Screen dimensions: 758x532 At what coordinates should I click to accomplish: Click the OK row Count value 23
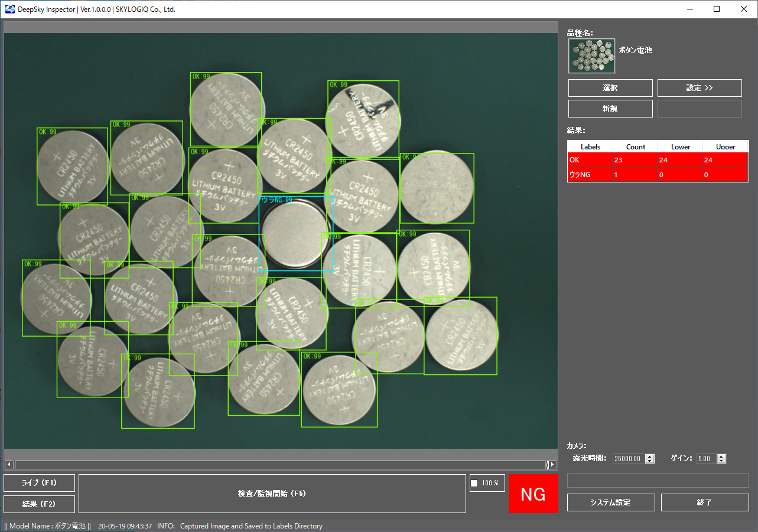coord(636,160)
